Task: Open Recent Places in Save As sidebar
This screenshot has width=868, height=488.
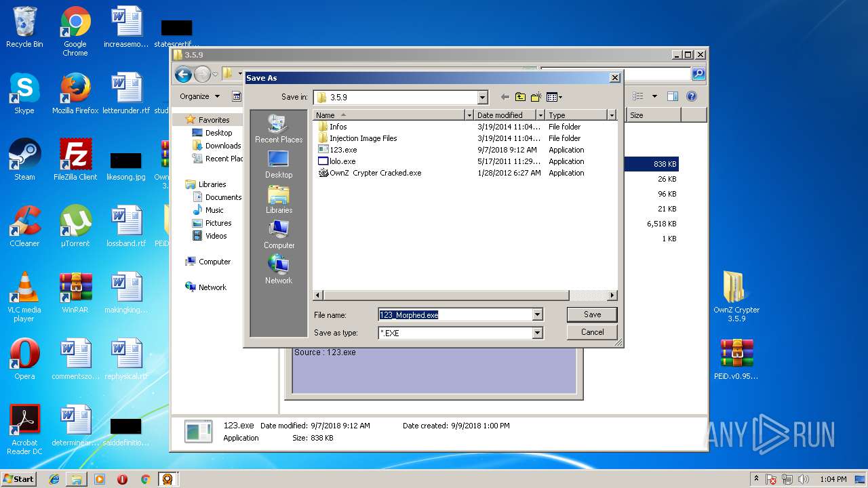Action: click(x=279, y=129)
